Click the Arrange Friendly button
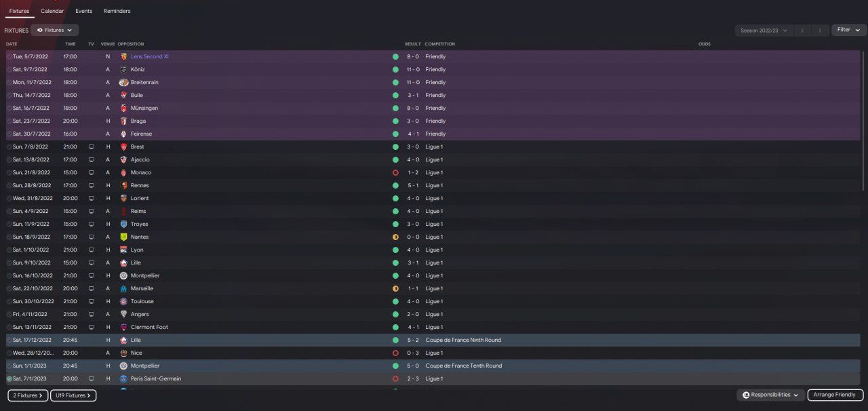 (834, 395)
